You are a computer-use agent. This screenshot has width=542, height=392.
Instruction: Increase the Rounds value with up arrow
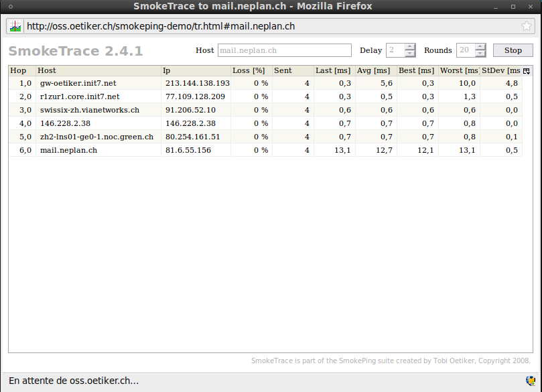tap(480, 47)
